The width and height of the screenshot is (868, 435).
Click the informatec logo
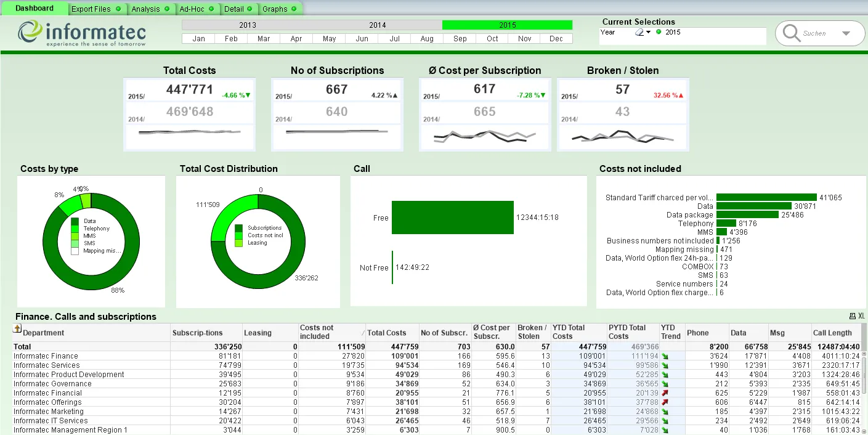tap(81, 33)
